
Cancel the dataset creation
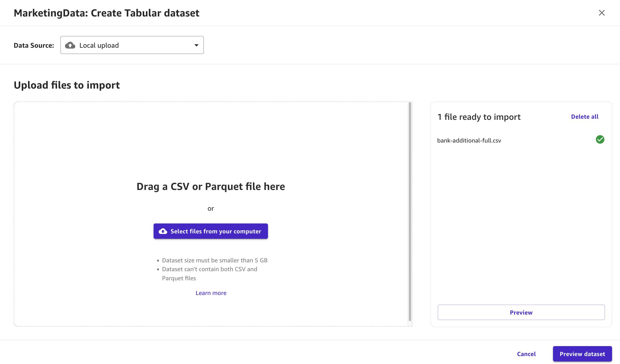coord(526,354)
